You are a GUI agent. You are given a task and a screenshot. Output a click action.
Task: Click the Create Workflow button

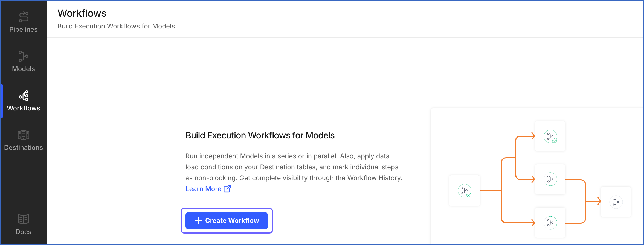click(x=227, y=220)
